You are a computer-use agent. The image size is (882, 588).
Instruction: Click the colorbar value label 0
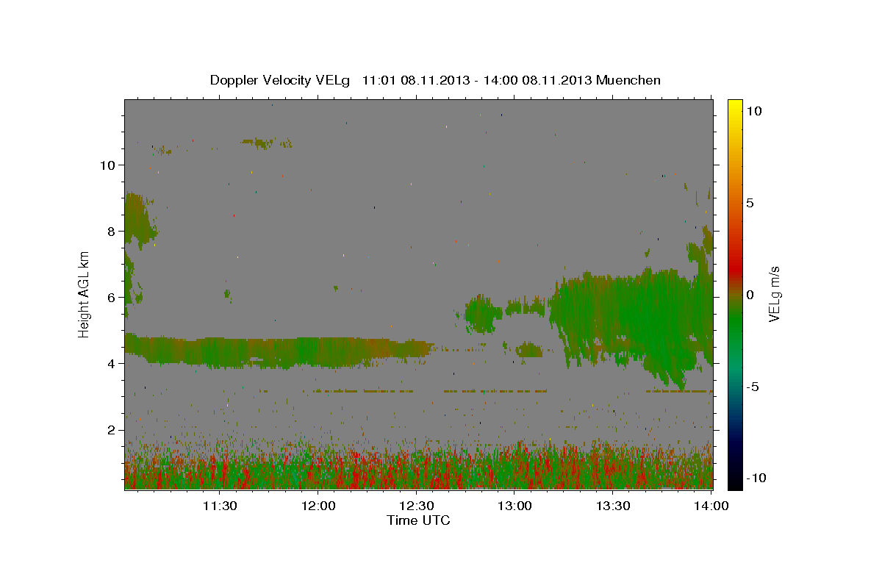pyautogui.click(x=750, y=295)
